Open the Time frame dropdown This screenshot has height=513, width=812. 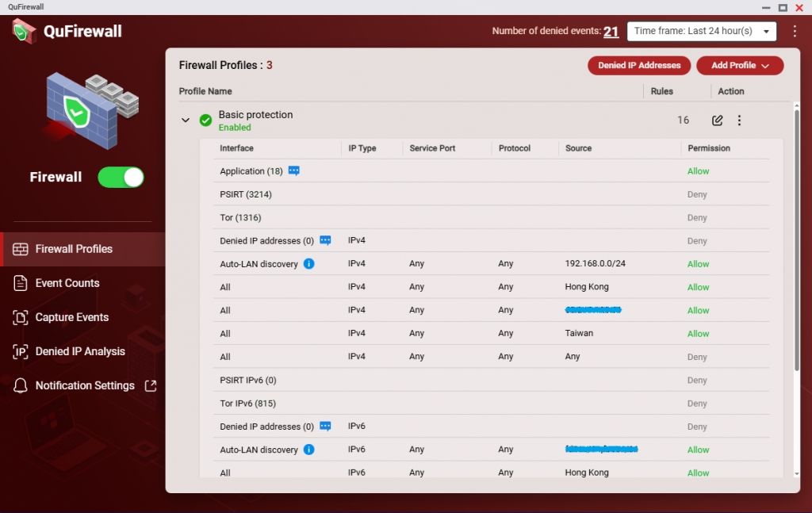[x=702, y=31]
